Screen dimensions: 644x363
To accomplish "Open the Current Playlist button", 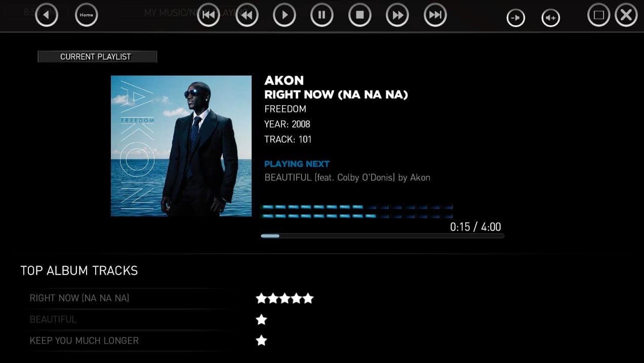I will 97,57.
